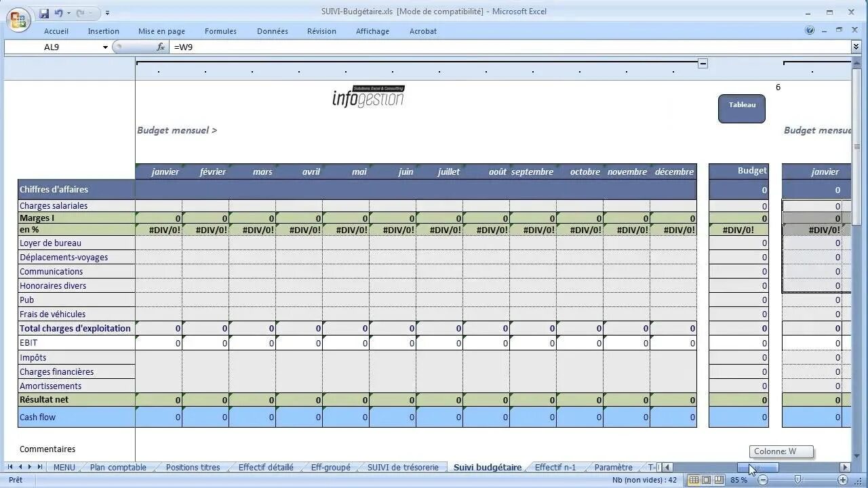The height and width of the screenshot is (488, 868).
Task: Switch to Page Break Preview icon
Action: pyautogui.click(x=719, y=480)
